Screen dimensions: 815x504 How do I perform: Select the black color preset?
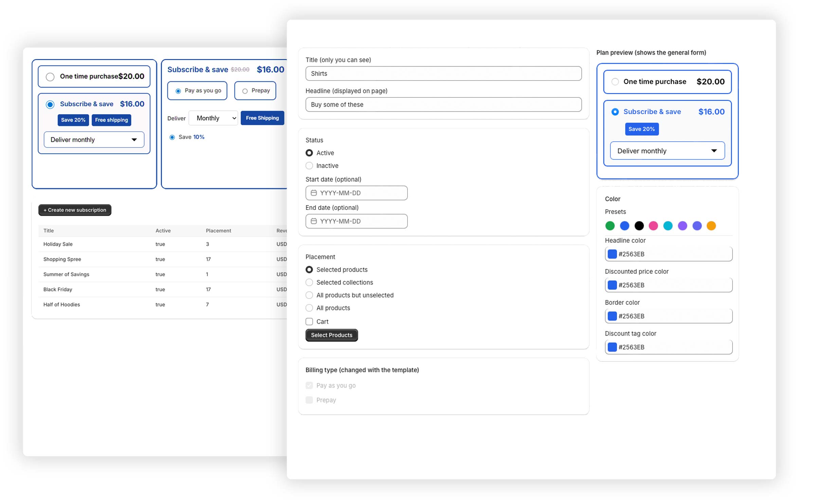pyautogui.click(x=639, y=226)
